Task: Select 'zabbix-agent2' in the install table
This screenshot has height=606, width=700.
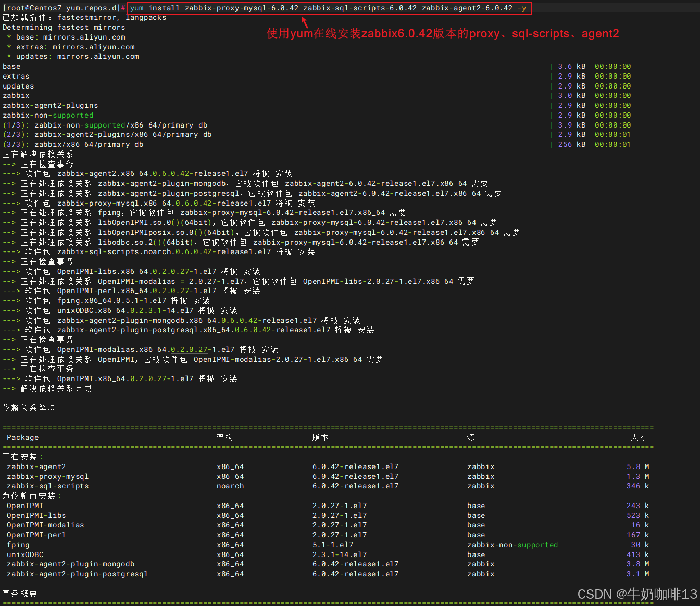Action: point(36,467)
